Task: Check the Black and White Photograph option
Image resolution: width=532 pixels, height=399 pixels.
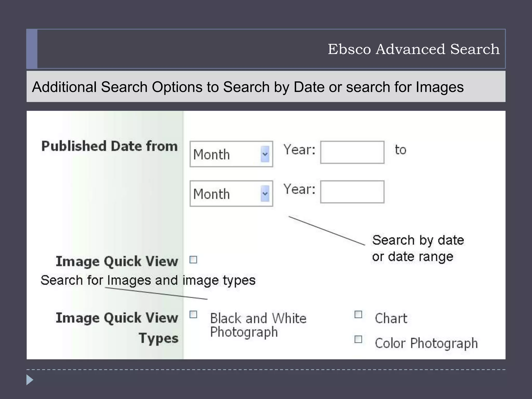Action: click(x=193, y=314)
